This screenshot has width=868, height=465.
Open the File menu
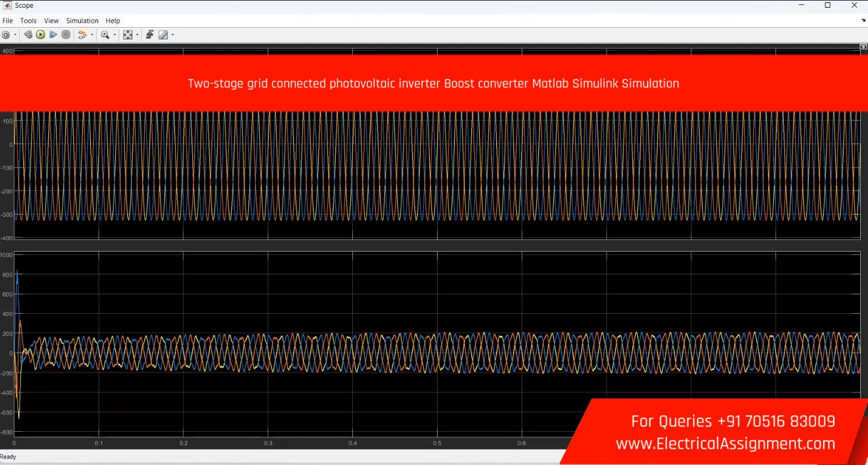(x=7, y=21)
